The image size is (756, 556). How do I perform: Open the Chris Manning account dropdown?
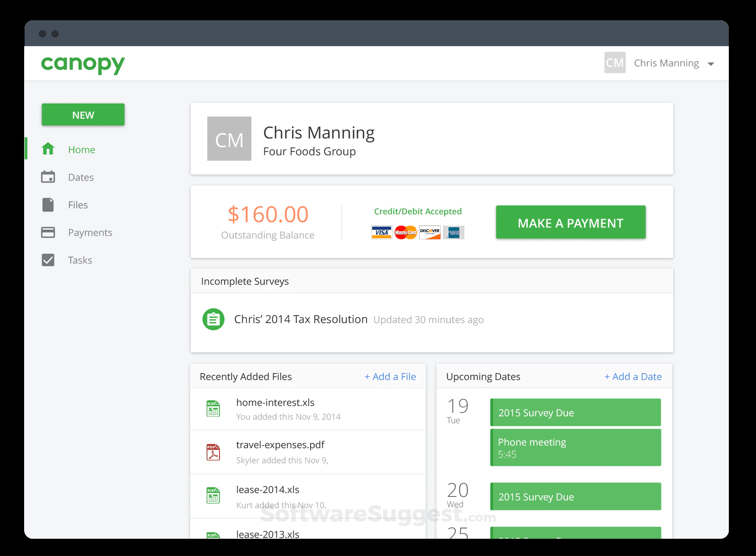click(x=666, y=63)
